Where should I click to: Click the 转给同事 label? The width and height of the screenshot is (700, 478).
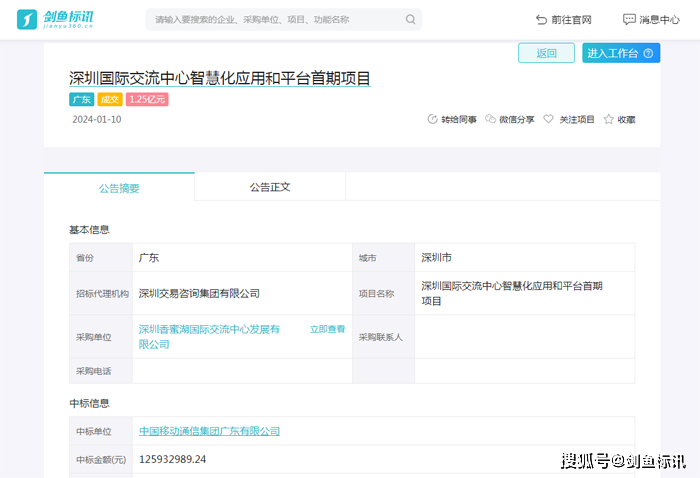458,120
